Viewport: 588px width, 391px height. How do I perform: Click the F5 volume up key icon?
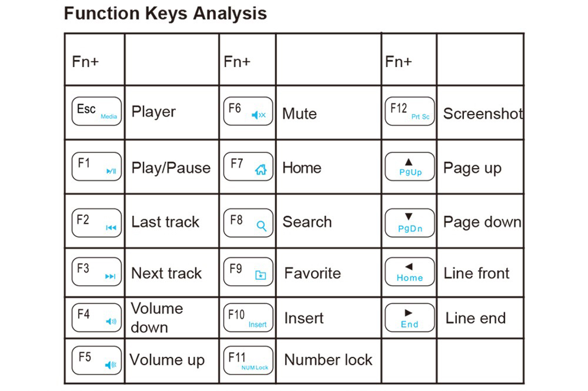[x=96, y=360]
